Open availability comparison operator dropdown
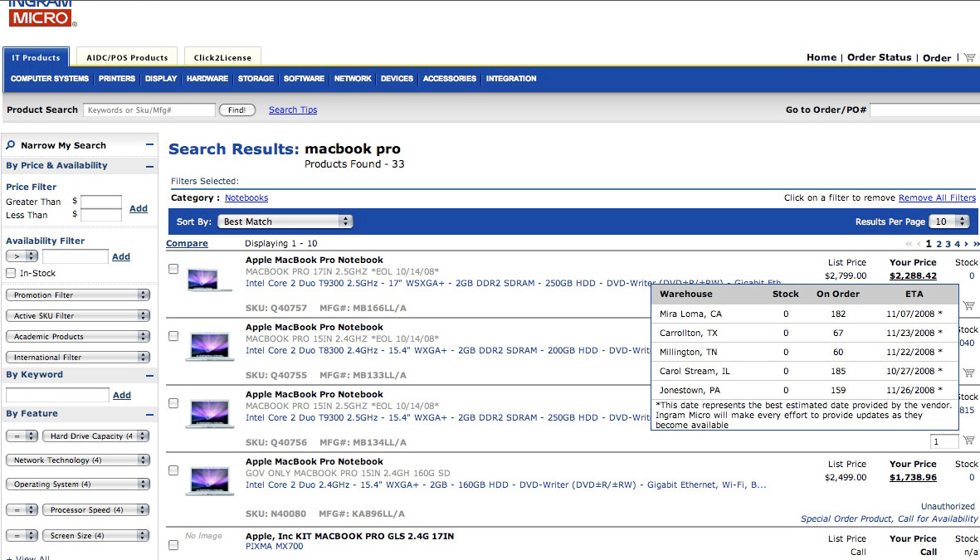 click(22, 256)
